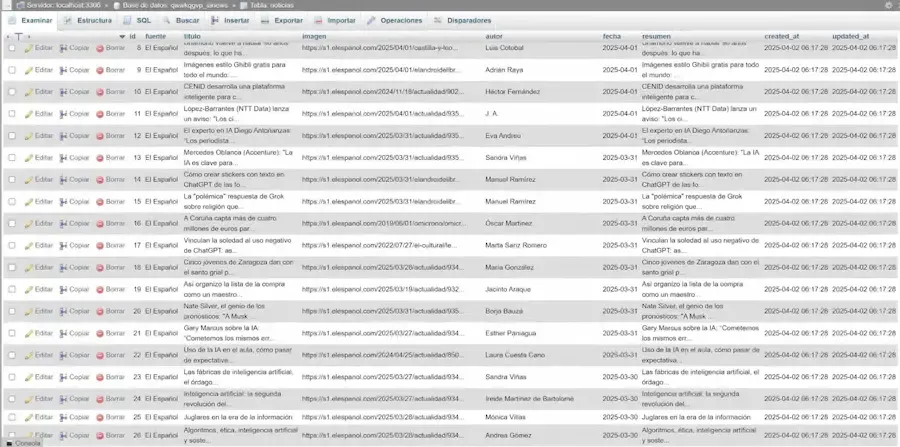Click the red Borrar icon for row 20
This screenshot has width=900, height=447.
click(x=100, y=311)
